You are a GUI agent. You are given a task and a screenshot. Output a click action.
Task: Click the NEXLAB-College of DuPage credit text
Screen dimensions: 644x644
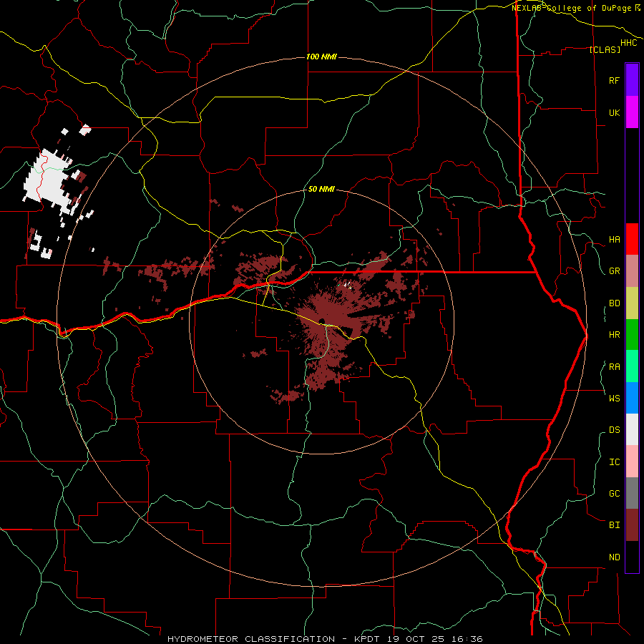[x=571, y=8]
